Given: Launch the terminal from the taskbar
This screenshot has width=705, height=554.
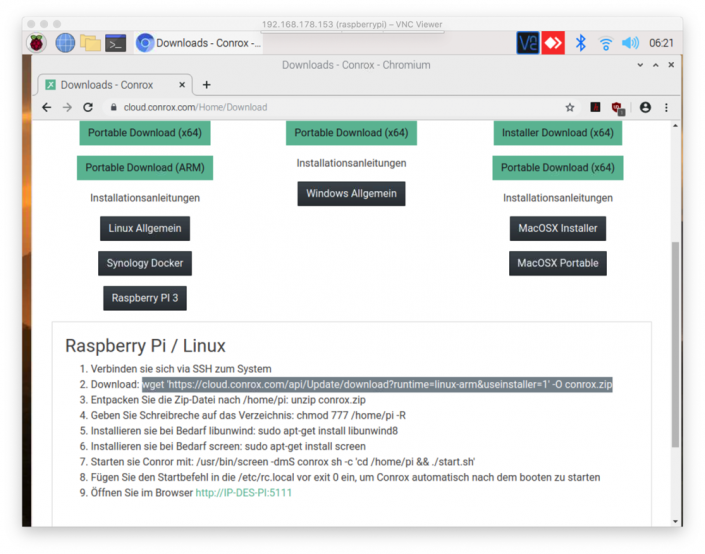Looking at the screenshot, I should (x=116, y=43).
